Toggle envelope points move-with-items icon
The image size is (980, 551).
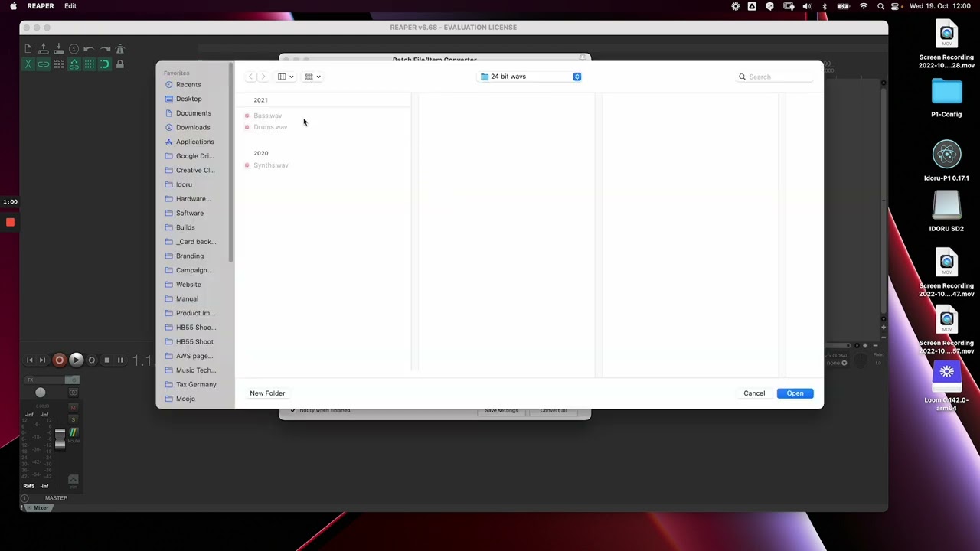pos(73,64)
